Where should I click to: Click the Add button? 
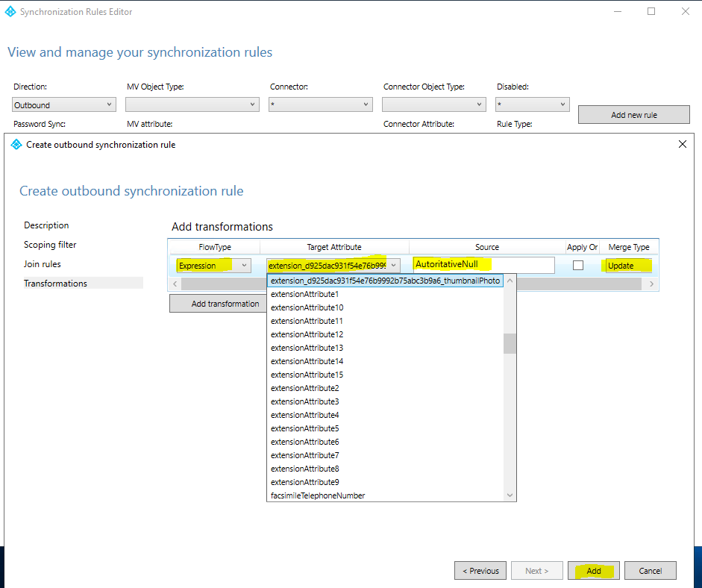pyautogui.click(x=594, y=571)
